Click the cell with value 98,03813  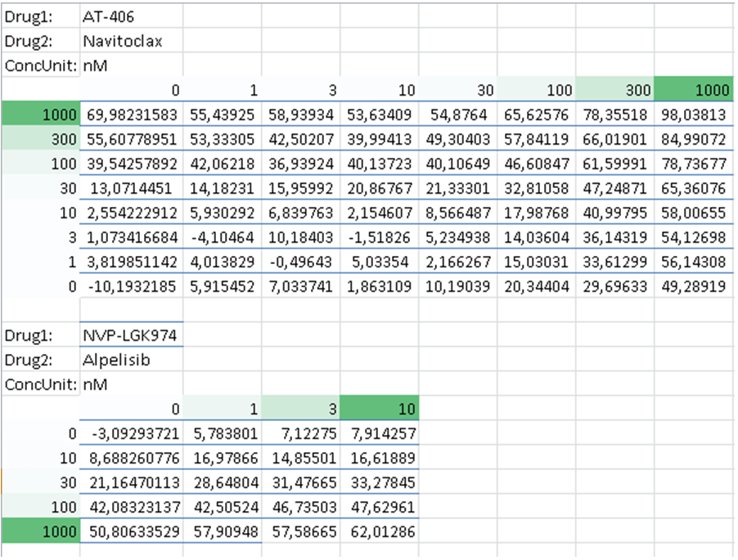695,115
